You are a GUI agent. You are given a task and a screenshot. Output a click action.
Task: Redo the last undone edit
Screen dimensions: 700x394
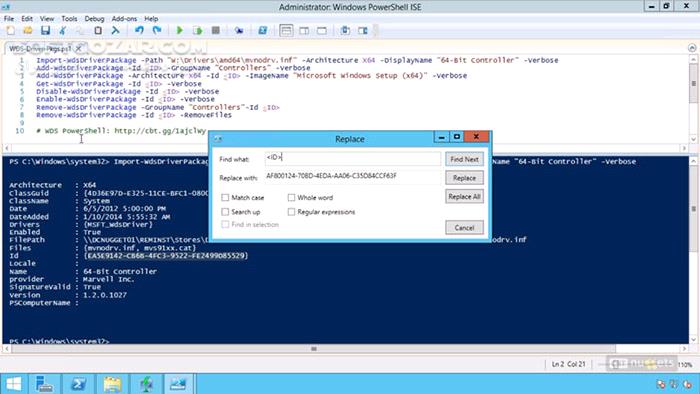click(157, 30)
